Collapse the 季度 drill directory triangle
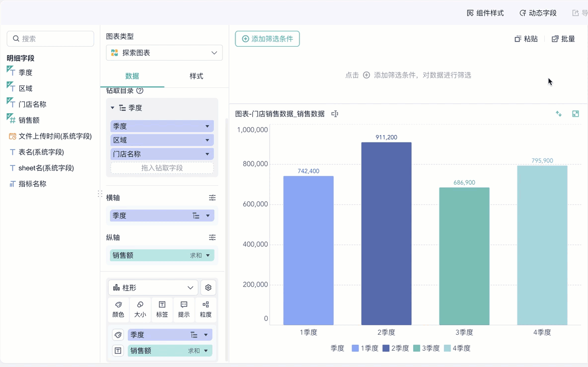Viewport: 588px width, 367px height. 112,108
